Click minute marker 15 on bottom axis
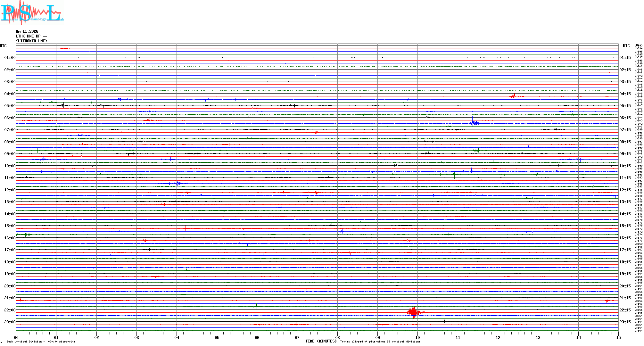 [618, 337]
